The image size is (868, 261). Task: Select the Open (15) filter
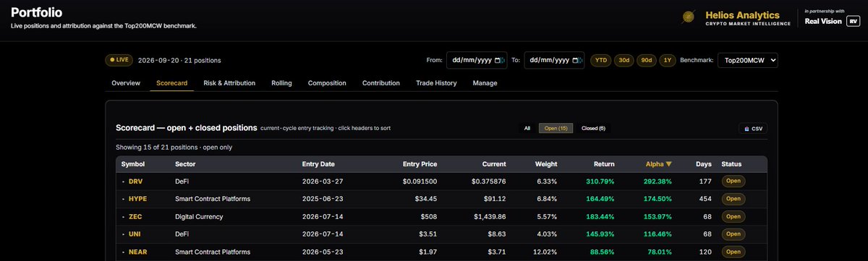556,128
